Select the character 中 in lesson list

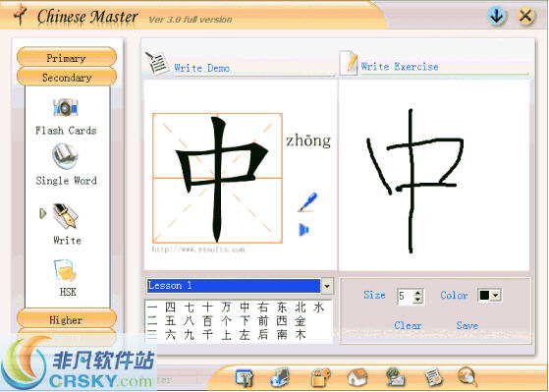coord(245,308)
